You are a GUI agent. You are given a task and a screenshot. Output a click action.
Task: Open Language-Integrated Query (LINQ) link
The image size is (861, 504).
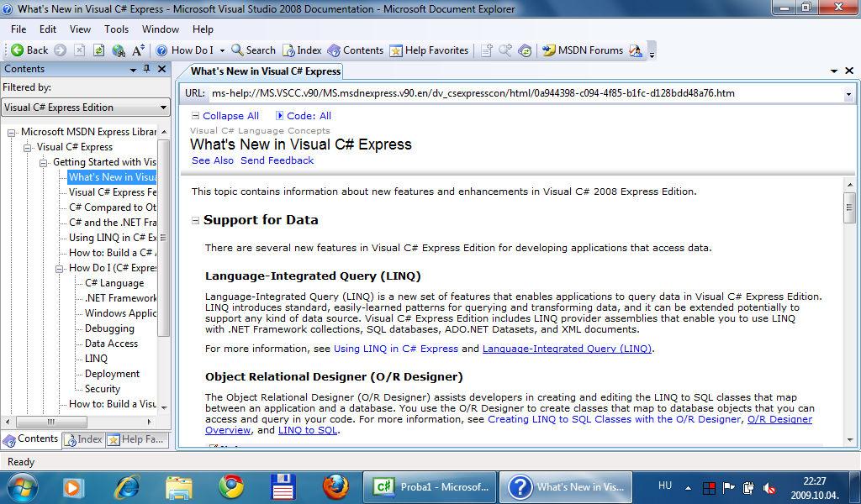tap(567, 349)
